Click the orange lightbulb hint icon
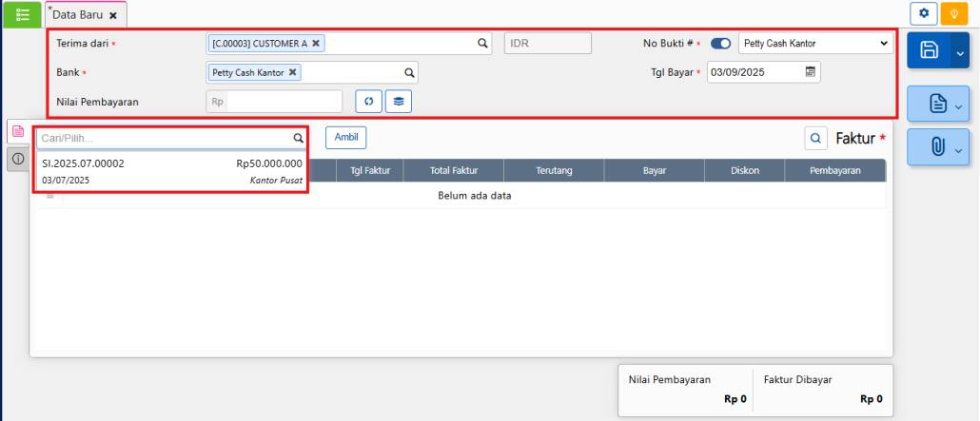The width and height of the screenshot is (980, 421). pos(953,13)
